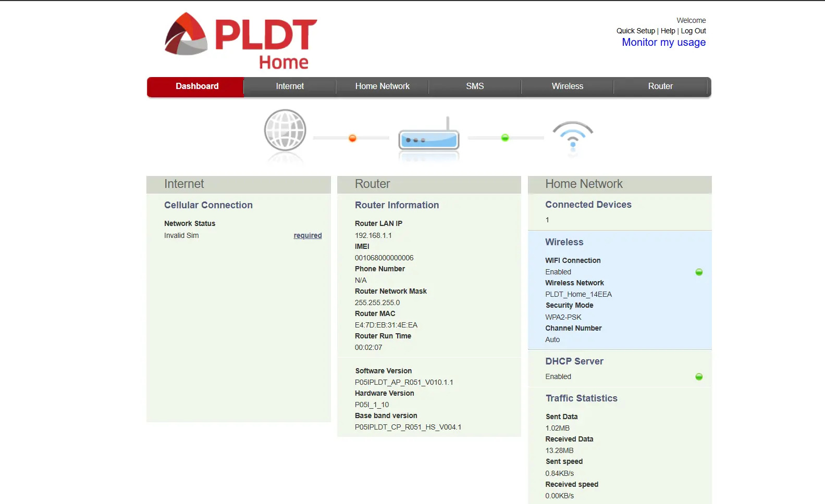Switch to the Internet tab
Image resolution: width=825 pixels, height=504 pixels.
290,86
